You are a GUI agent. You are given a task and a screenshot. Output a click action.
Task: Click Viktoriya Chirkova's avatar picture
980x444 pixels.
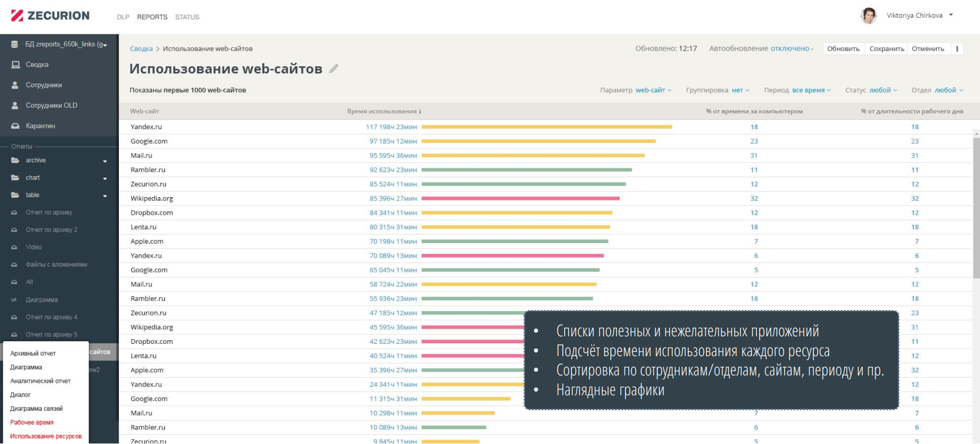(868, 16)
